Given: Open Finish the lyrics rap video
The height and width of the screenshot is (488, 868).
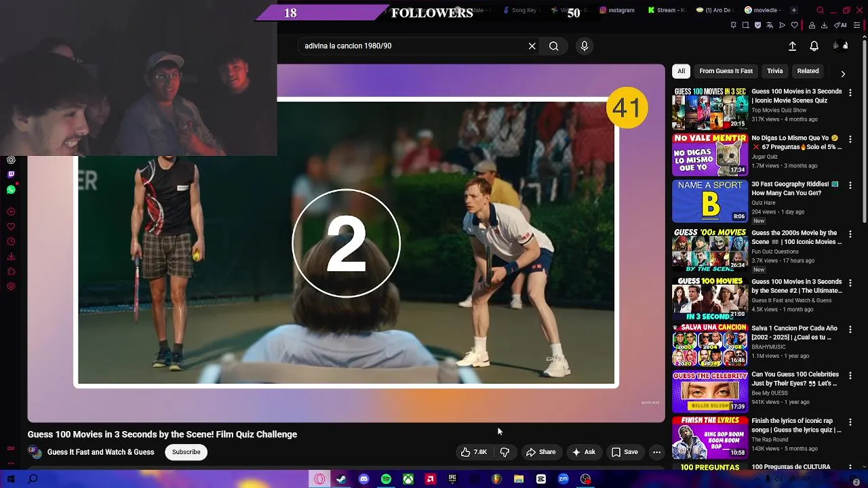Looking at the screenshot, I should pos(710,437).
